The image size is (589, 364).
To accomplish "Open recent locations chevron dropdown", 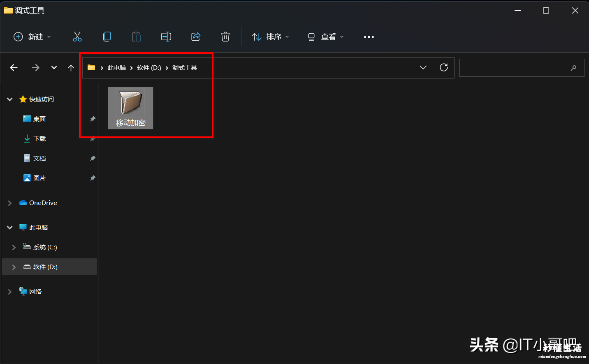I will (x=54, y=68).
